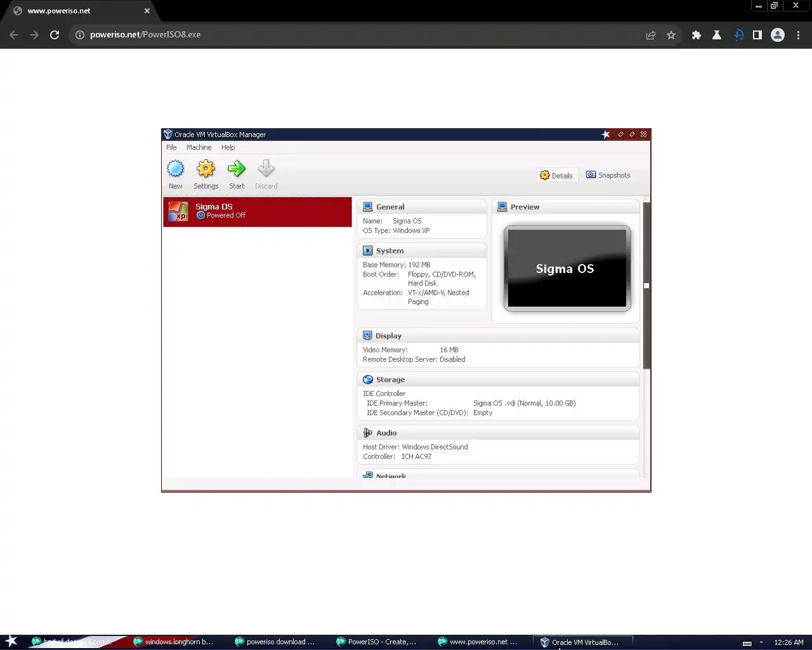Open Chrome three-dot menu
Image resolution: width=812 pixels, height=650 pixels.
pyautogui.click(x=799, y=35)
